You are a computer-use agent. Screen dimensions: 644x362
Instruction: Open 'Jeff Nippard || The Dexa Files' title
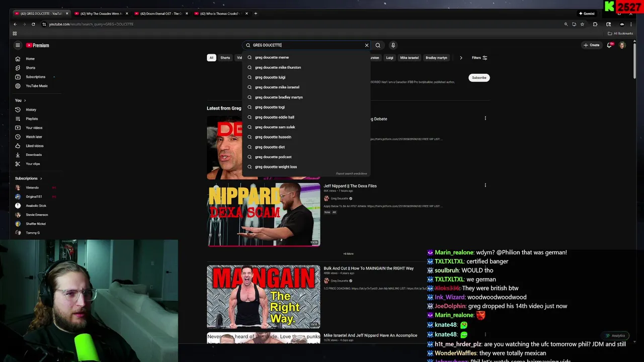(x=350, y=186)
